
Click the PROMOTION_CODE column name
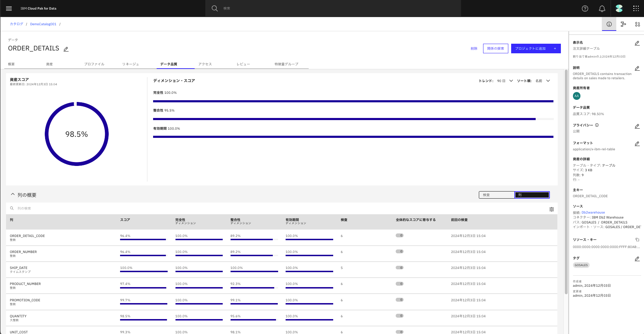pyautogui.click(x=25, y=300)
